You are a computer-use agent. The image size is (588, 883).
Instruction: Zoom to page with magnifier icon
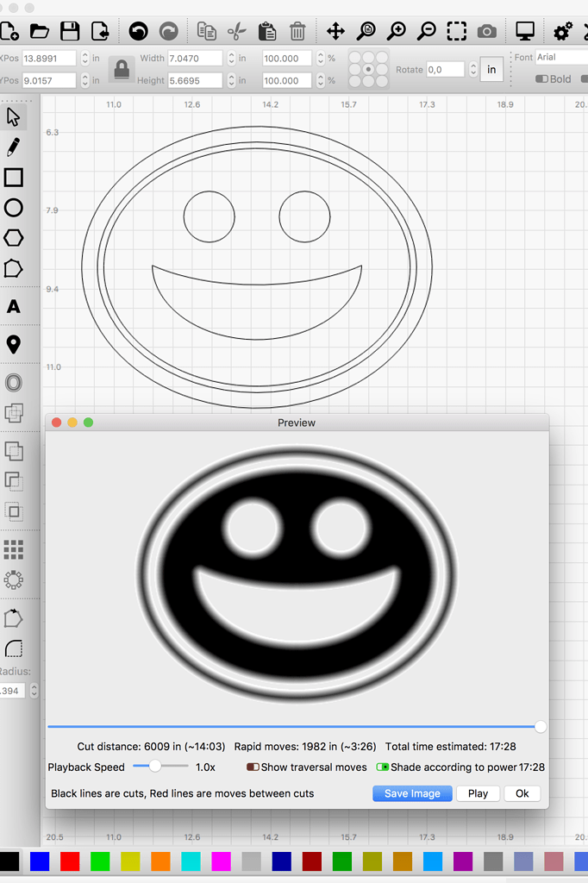click(x=366, y=31)
